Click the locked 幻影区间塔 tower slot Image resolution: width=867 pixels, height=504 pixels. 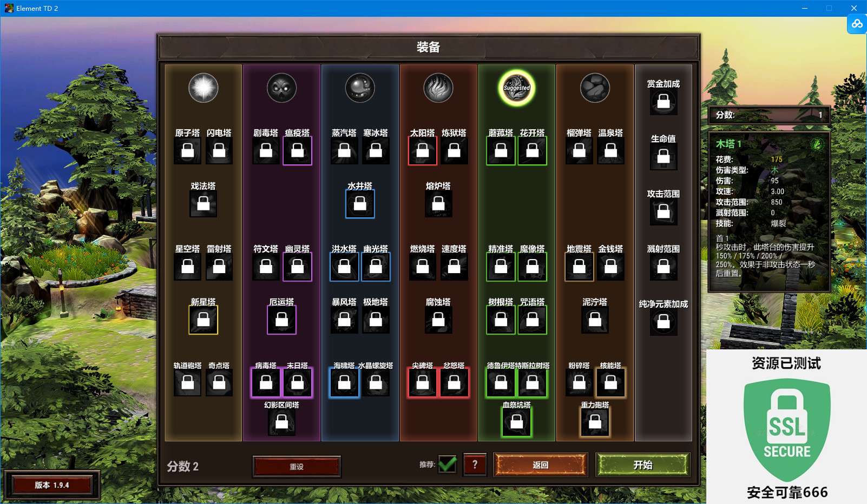[281, 422]
